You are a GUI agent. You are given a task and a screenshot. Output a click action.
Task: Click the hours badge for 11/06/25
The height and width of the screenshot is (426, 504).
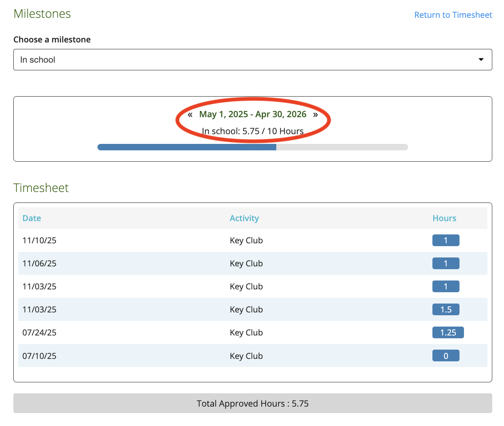pos(446,264)
